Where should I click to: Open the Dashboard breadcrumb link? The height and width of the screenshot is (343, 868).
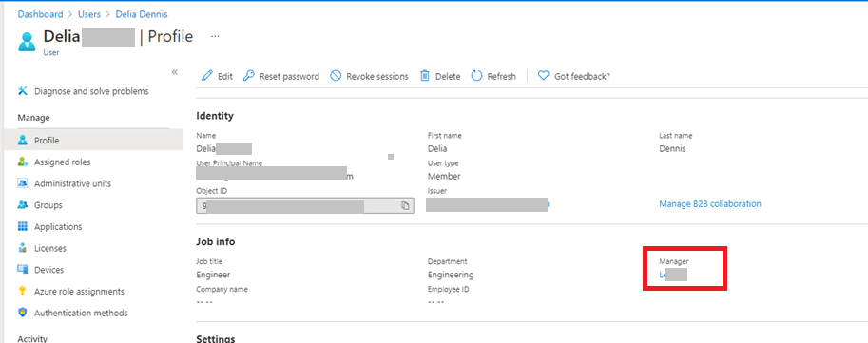[41, 14]
